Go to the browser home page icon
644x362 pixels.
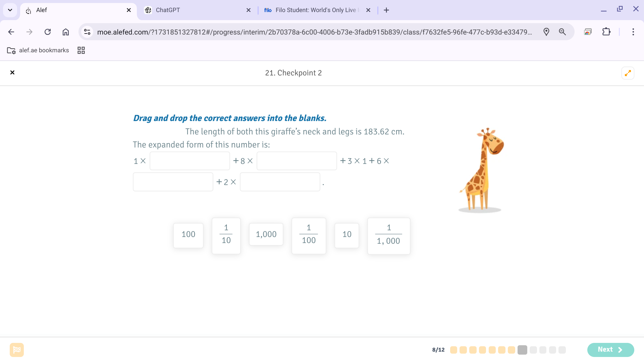tap(66, 32)
